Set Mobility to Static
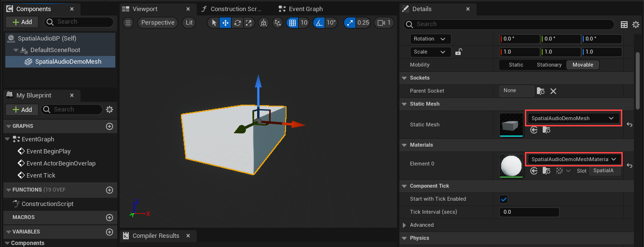This screenshot has width=644, height=247. click(x=516, y=65)
